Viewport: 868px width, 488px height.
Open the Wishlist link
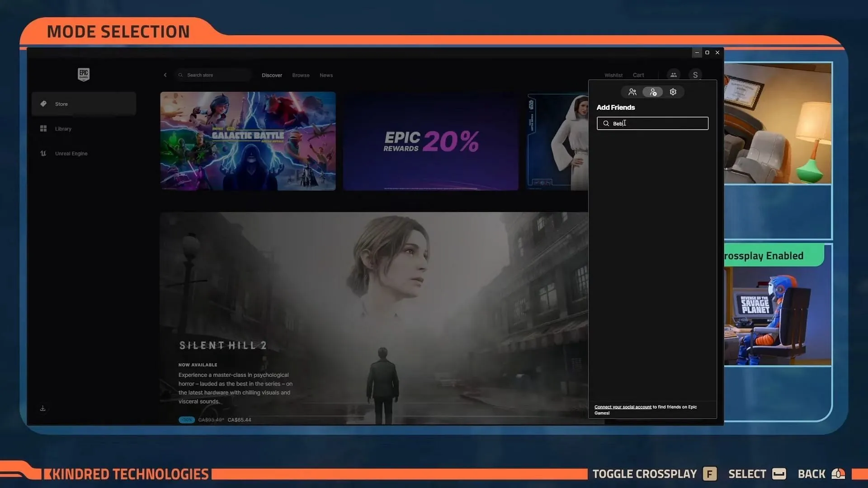[613, 75]
